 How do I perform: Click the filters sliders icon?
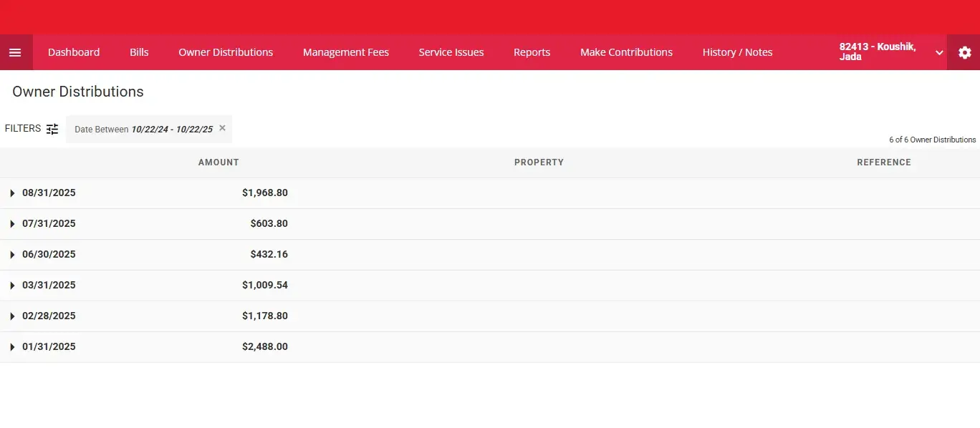click(x=52, y=129)
